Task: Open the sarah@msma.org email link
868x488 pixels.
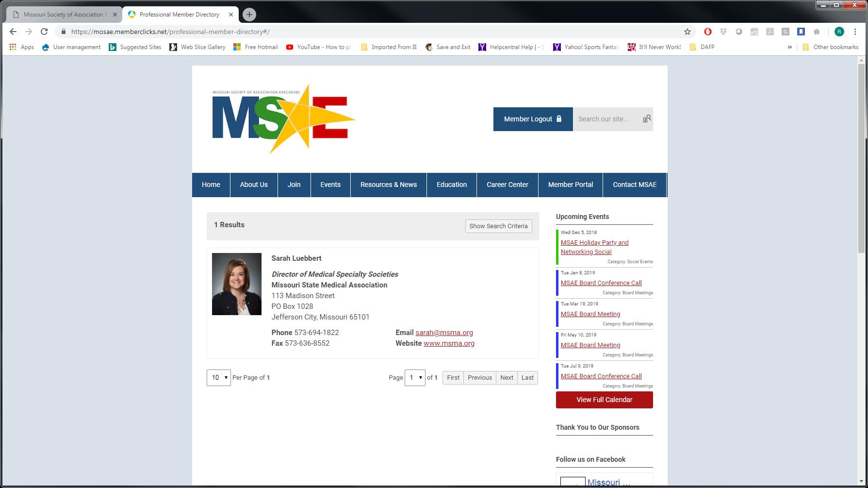Action: pos(444,333)
